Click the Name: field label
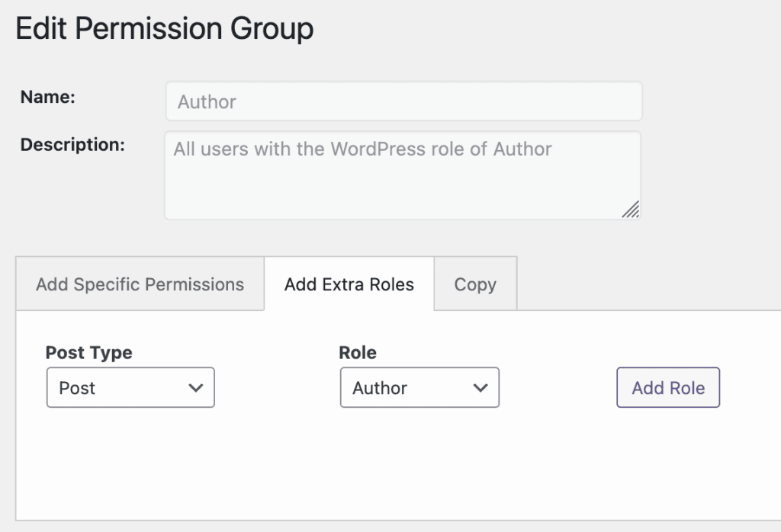The width and height of the screenshot is (781, 532). (47, 97)
